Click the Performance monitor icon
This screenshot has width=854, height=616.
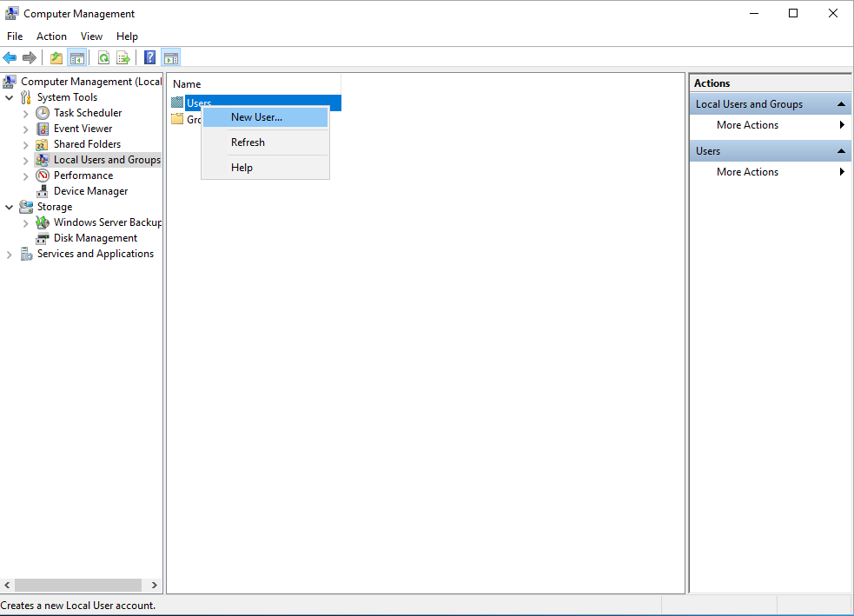43,176
